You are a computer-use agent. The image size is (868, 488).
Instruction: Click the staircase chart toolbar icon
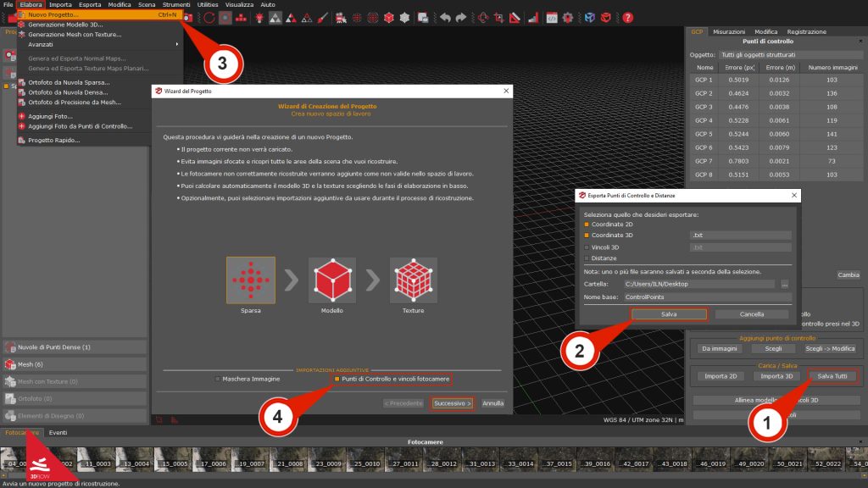[532, 18]
